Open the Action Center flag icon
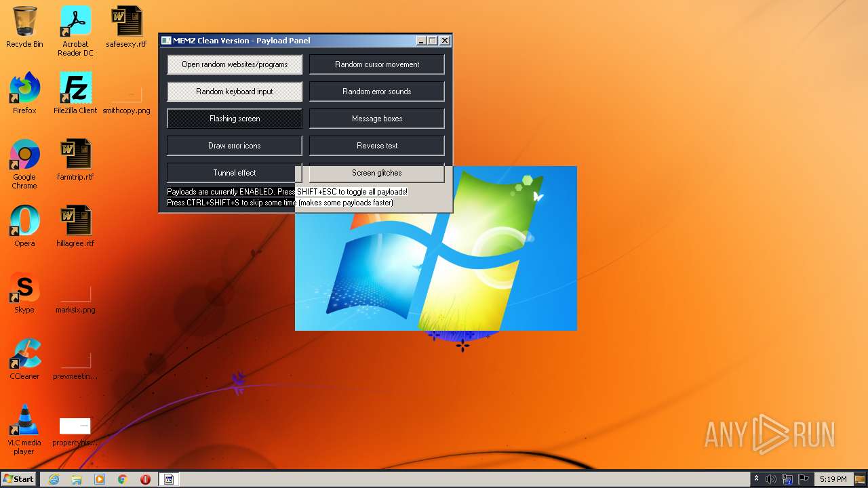 804,479
